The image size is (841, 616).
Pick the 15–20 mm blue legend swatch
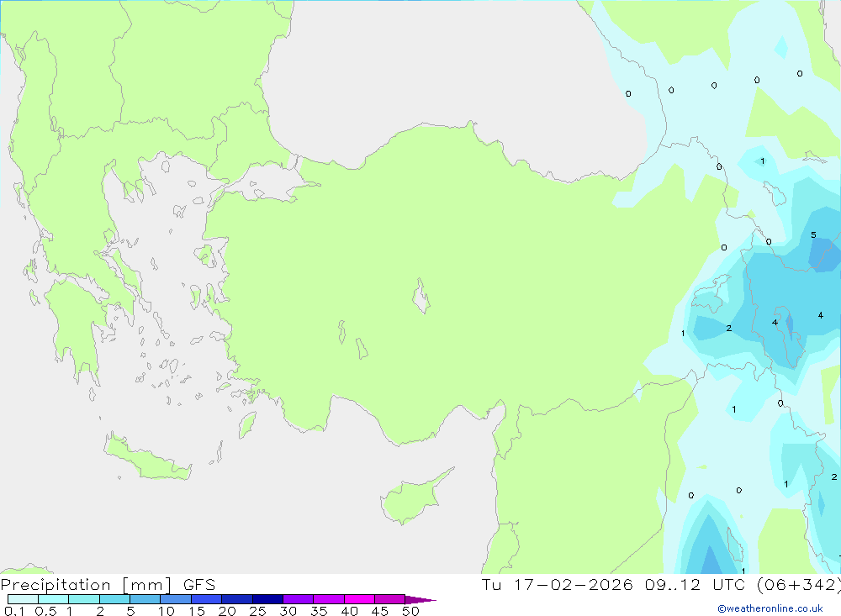tap(206, 599)
